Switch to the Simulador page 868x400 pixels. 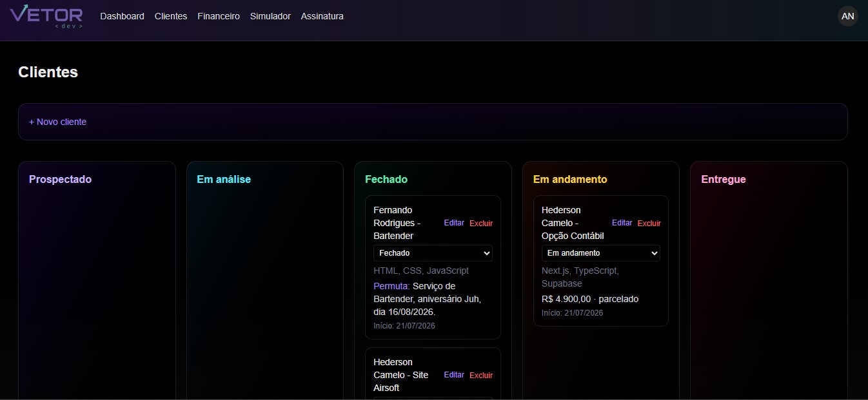(270, 16)
